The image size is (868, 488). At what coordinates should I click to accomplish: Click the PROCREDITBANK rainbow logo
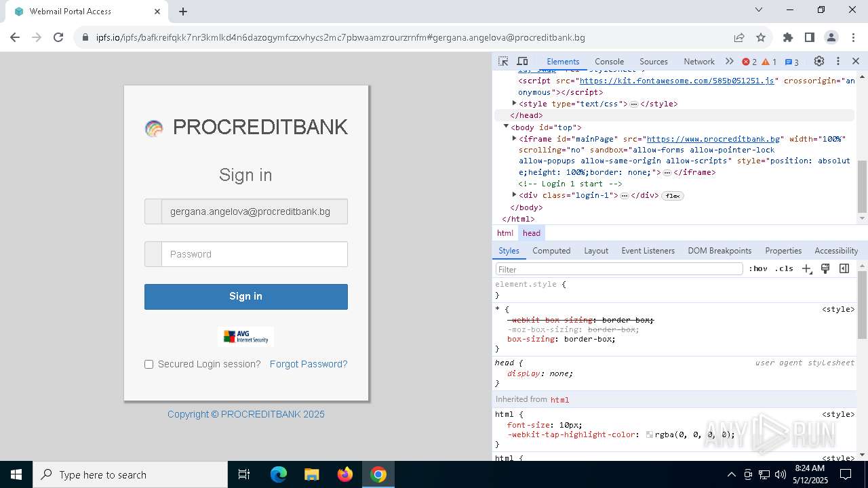154,128
